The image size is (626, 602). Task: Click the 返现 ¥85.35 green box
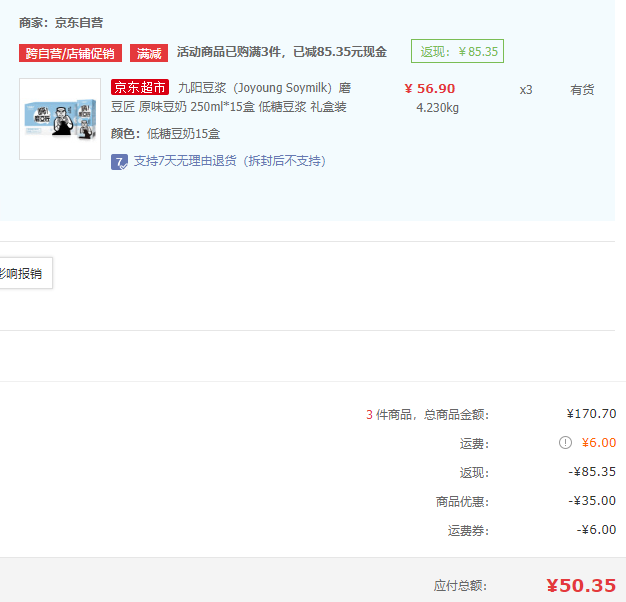(x=458, y=51)
